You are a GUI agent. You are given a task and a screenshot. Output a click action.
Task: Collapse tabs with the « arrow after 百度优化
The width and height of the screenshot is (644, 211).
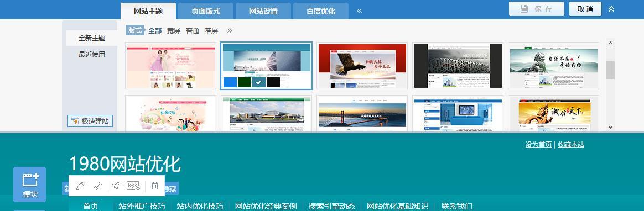pyautogui.click(x=360, y=10)
